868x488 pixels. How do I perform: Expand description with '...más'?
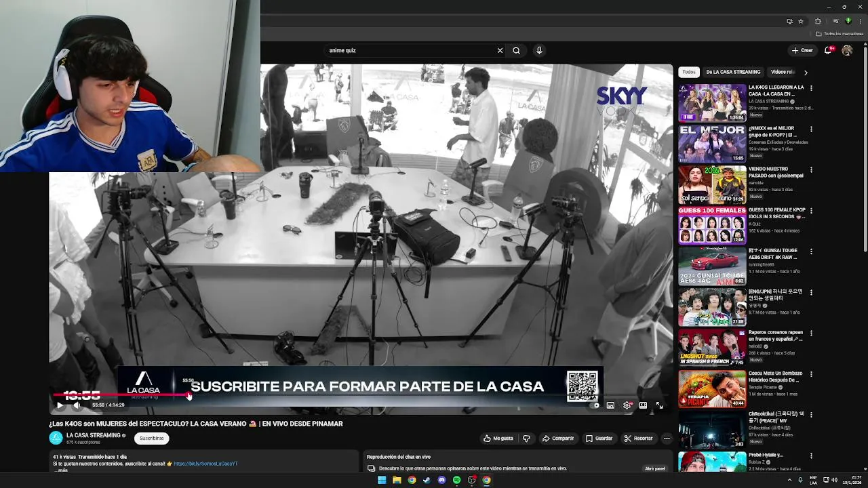coord(60,470)
